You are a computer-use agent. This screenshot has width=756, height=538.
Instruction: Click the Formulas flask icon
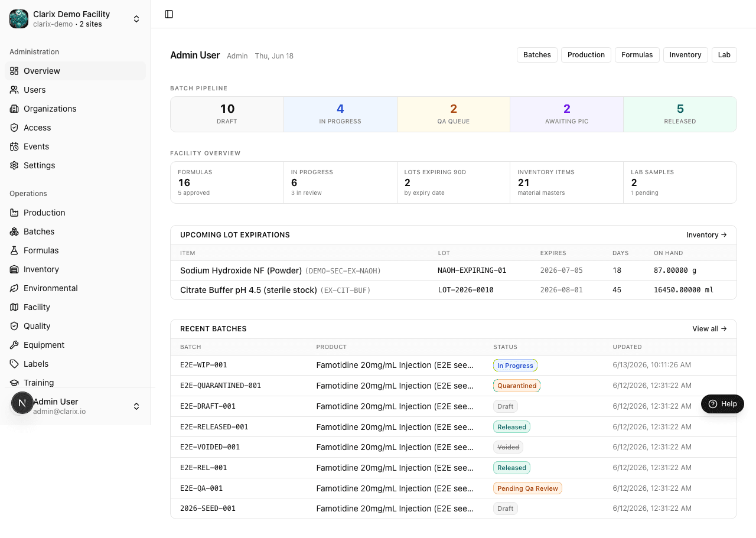click(x=14, y=250)
